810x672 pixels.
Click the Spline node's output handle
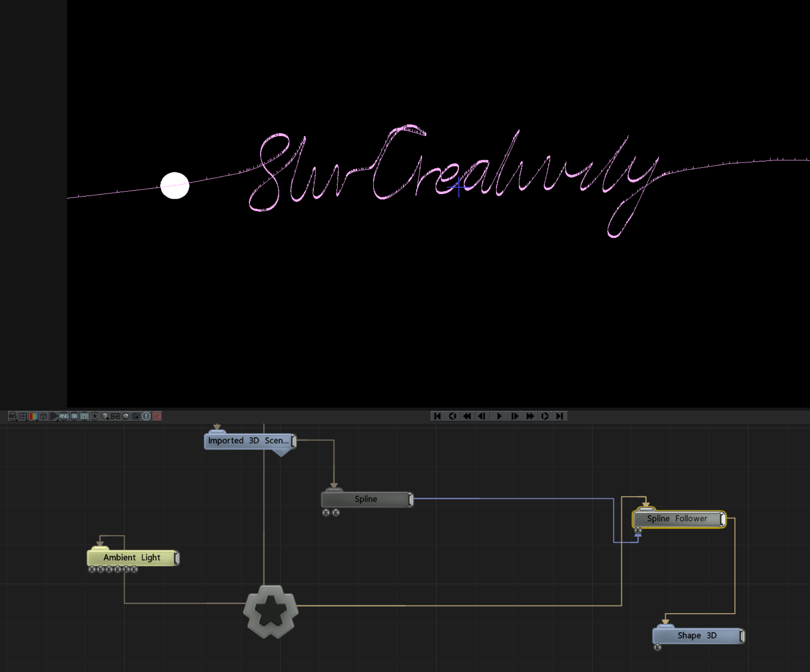click(x=411, y=499)
